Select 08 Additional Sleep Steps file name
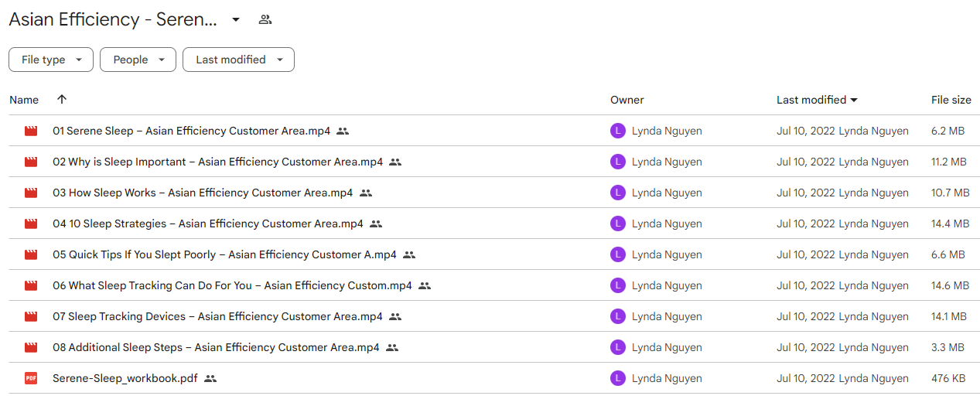This screenshot has width=980, height=406. (x=216, y=348)
